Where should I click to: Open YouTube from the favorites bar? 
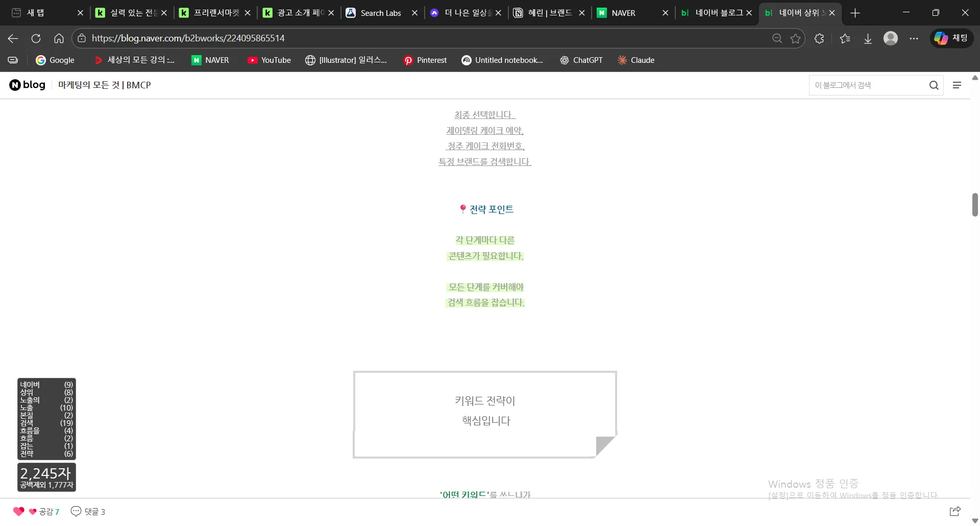point(269,60)
